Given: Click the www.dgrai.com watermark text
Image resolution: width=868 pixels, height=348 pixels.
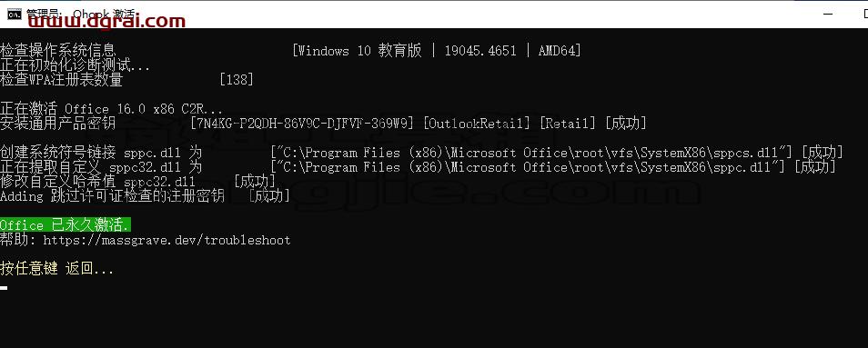Looking at the screenshot, I should coord(106,21).
